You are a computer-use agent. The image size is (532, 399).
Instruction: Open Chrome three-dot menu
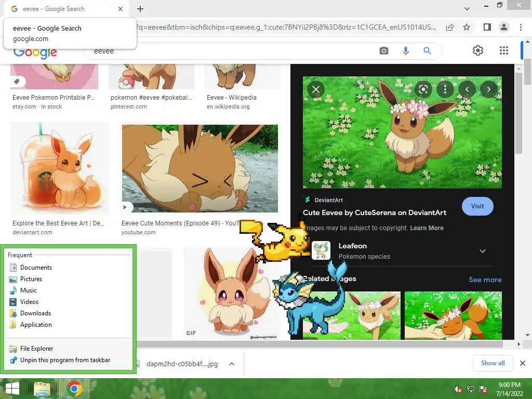click(521, 27)
